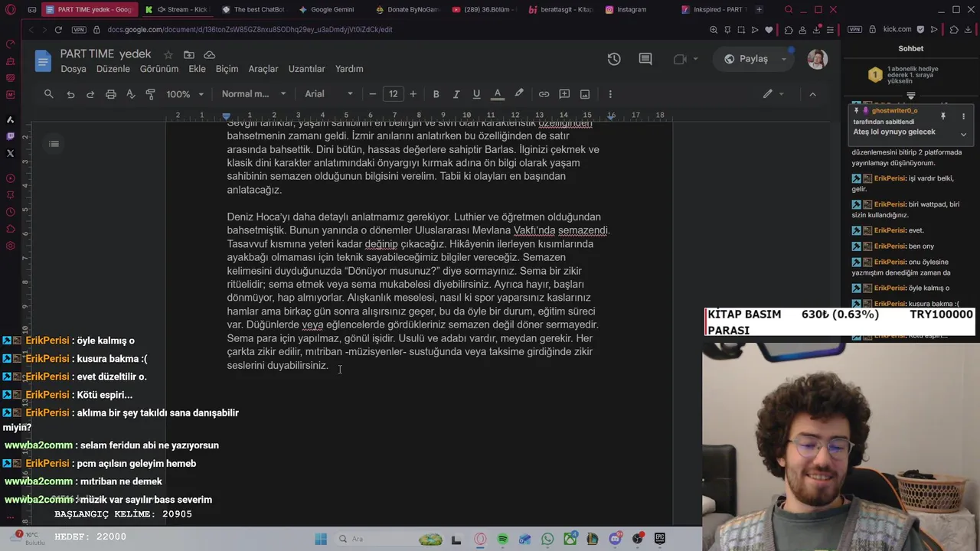
Task: Move document using the folder icon
Action: (x=188, y=55)
